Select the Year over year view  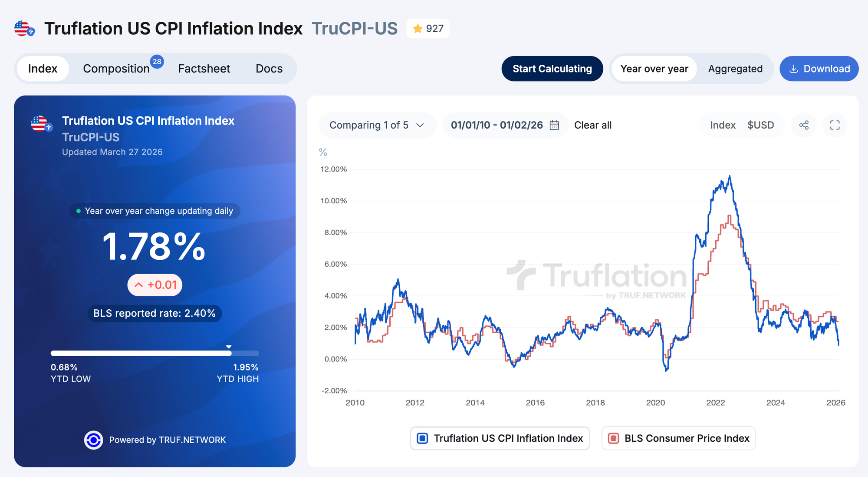[654, 69]
